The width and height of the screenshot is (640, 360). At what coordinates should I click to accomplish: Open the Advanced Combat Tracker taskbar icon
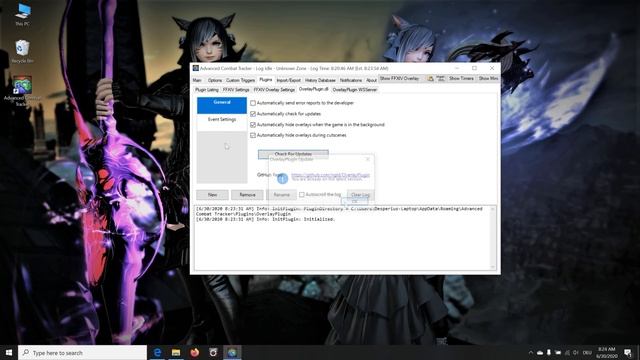click(232, 352)
